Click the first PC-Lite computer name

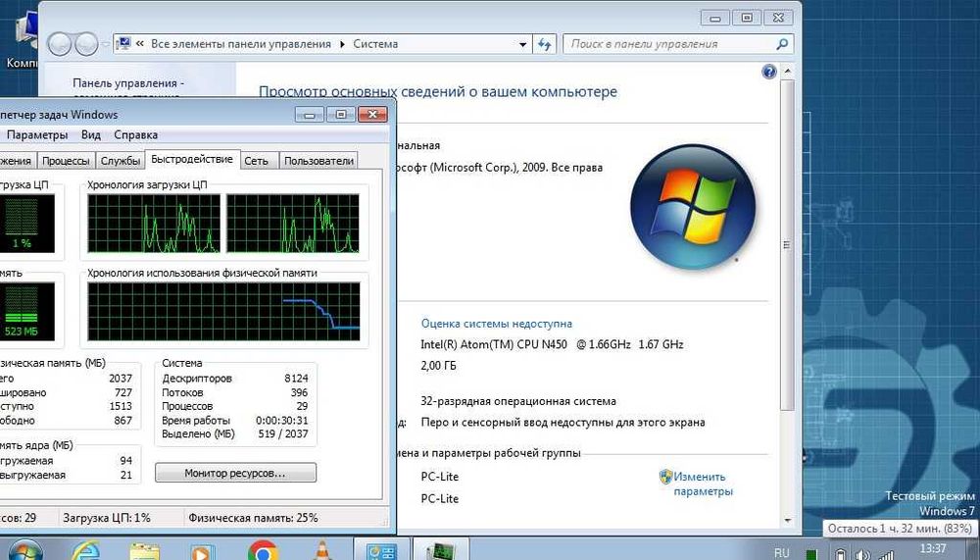439,477
